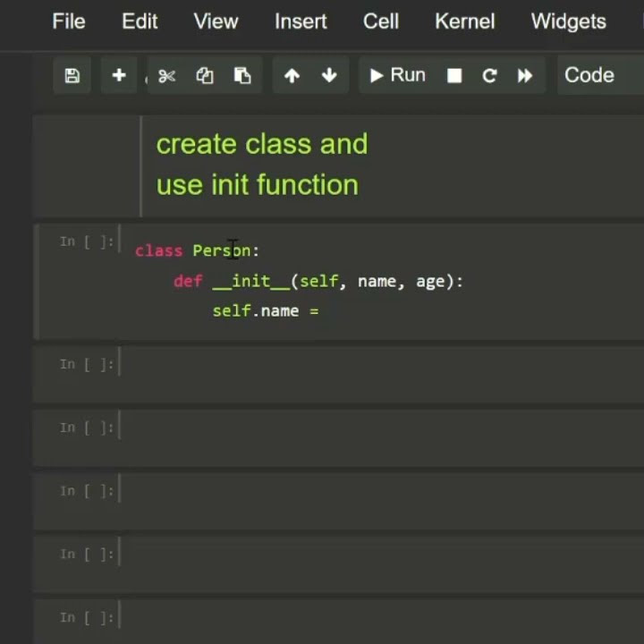Open the Kernel menu

tap(465, 21)
